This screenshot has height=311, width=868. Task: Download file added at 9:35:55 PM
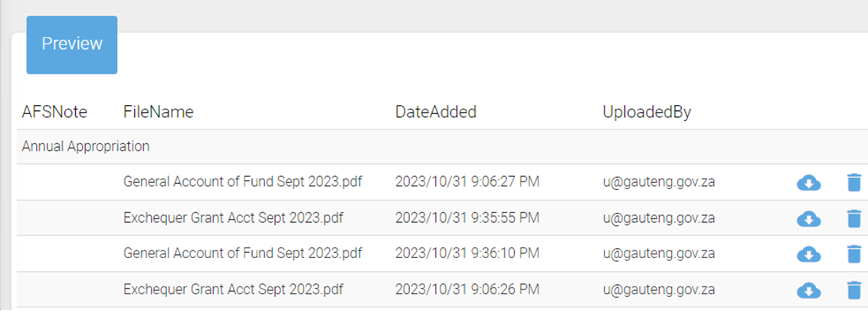tap(809, 218)
